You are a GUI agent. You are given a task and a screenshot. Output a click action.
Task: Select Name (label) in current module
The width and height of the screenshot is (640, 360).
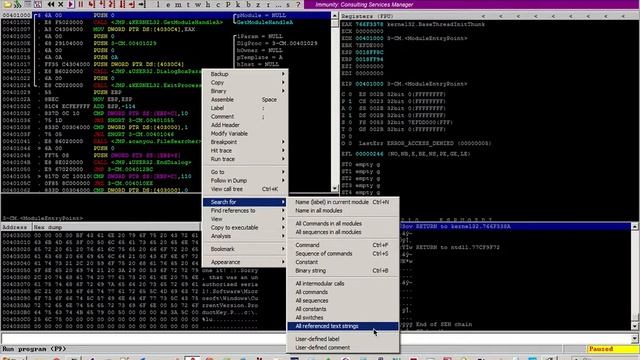(x=343, y=202)
